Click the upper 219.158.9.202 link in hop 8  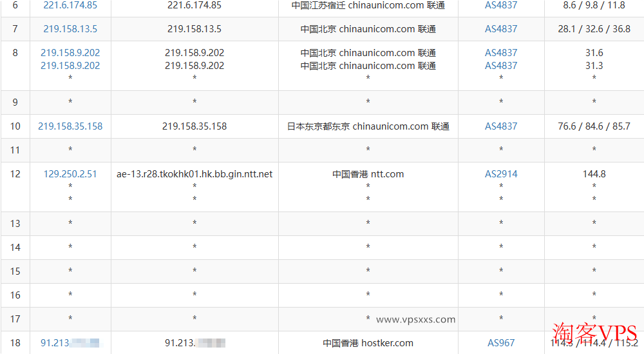[70, 53]
